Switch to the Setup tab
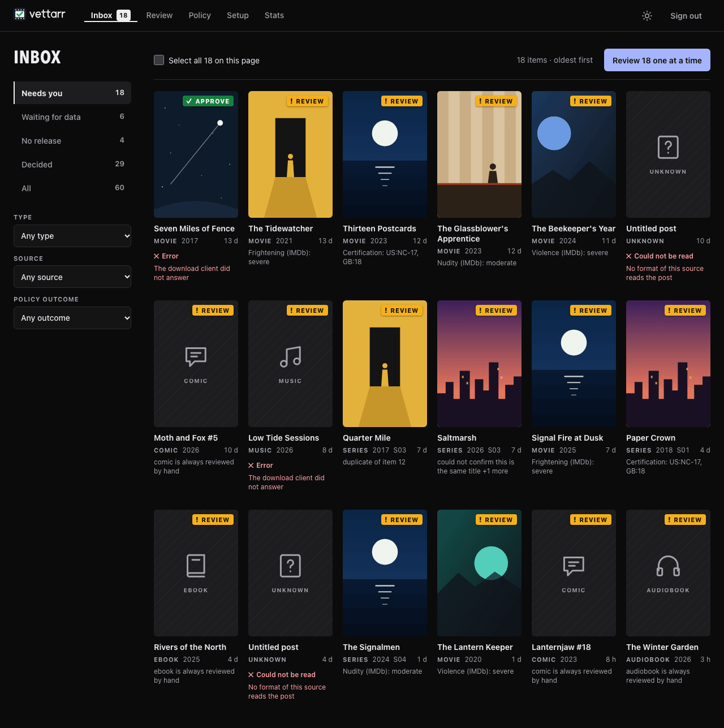Image resolution: width=724 pixels, height=728 pixels. 238,15
